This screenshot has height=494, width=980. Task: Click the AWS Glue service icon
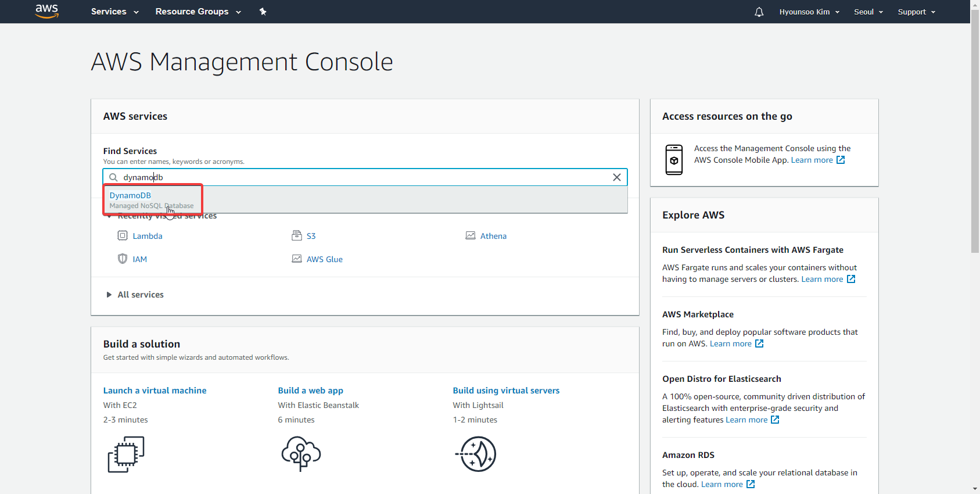pos(297,259)
